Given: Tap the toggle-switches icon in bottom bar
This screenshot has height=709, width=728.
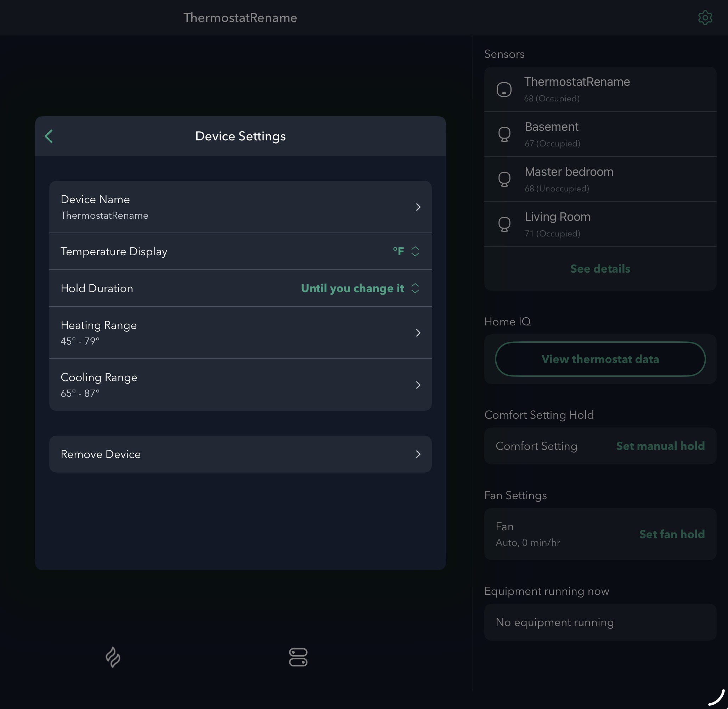Looking at the screenshot, I should point(298,657).
